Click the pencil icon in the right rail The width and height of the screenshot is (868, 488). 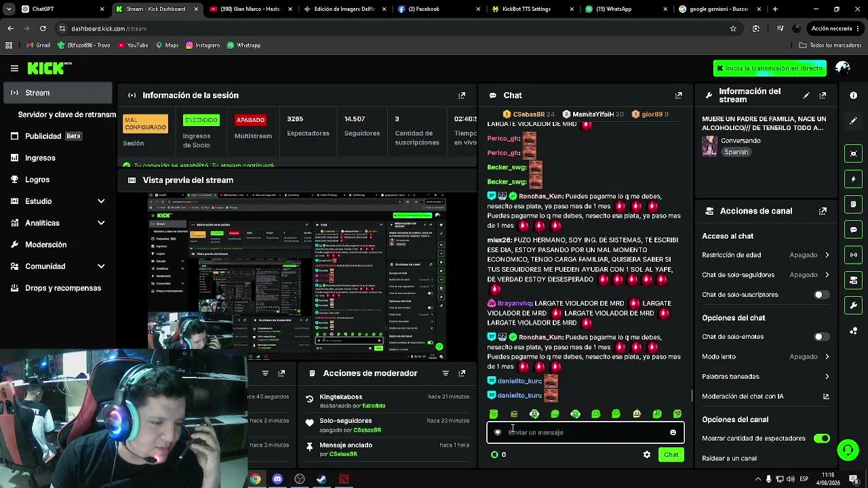[x=854, y=121]
